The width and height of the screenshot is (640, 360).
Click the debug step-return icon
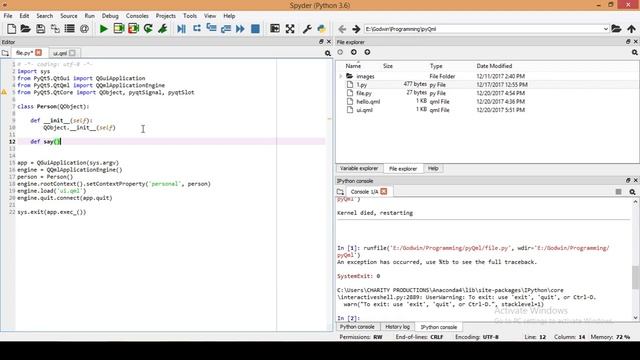point(226,29)
